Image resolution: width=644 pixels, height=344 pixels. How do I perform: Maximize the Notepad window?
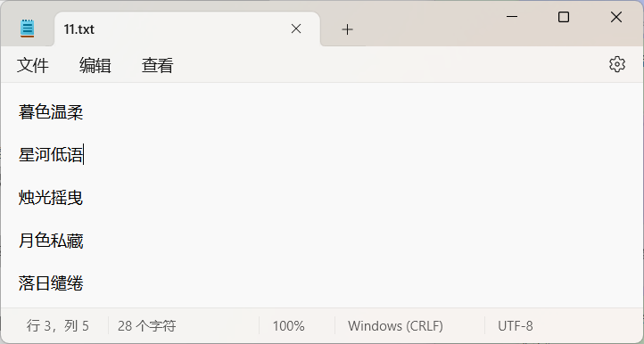pos(564,17)
